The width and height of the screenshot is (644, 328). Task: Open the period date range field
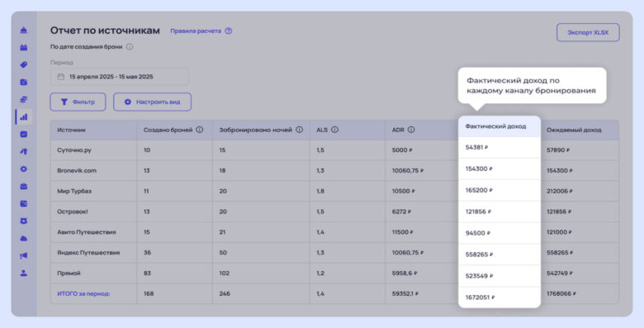(x=120, y=77)
